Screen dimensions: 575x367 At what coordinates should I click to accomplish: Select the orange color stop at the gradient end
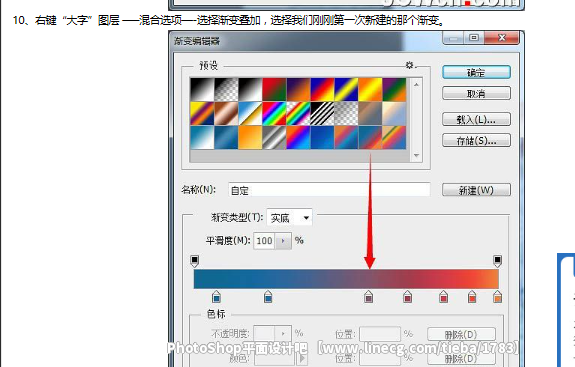click(497, 297)
